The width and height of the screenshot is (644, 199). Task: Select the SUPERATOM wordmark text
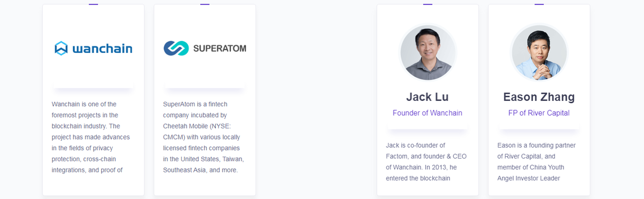(x=220, y=49)
